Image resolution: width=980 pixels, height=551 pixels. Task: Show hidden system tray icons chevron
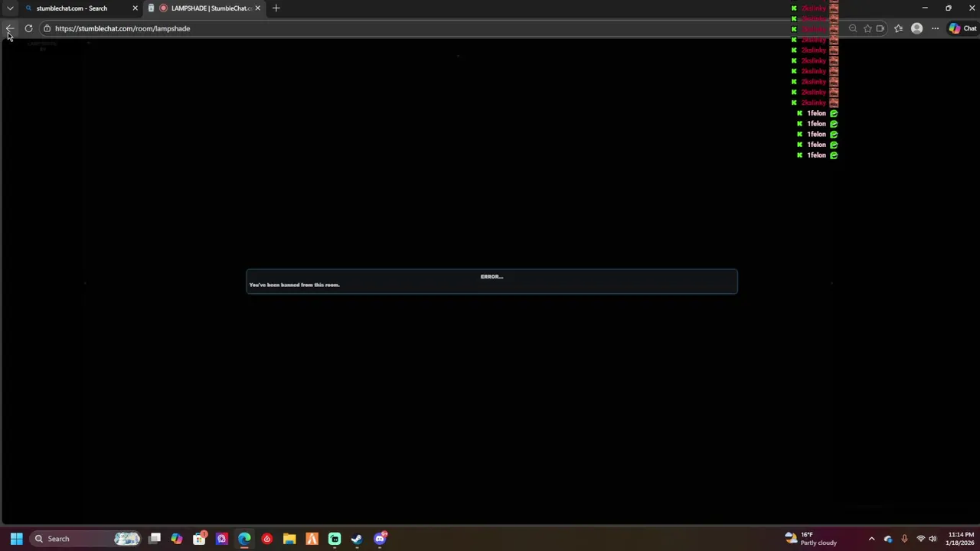[x=871, y=539]
